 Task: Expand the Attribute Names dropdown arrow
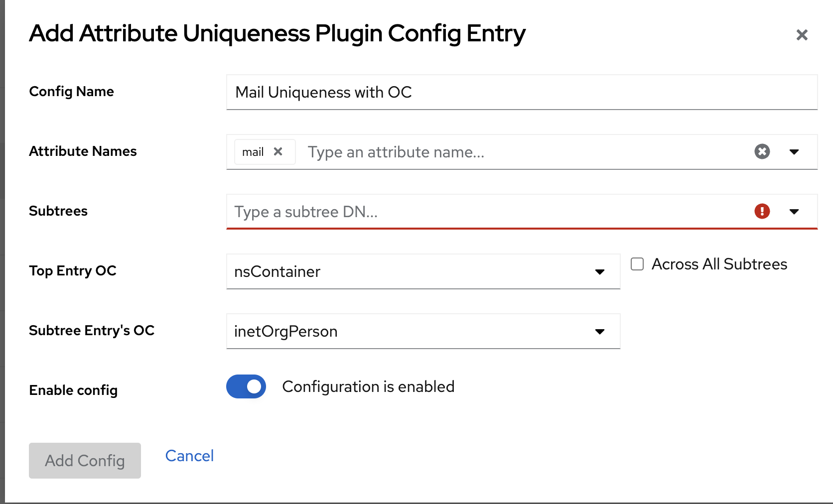point(794,152)
